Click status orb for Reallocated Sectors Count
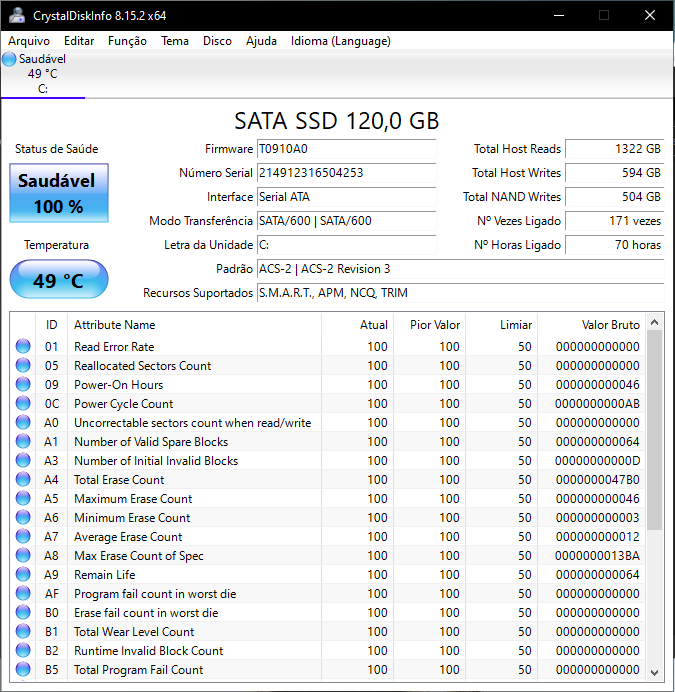Image resolution: width=675 pixels, height=692 pixels. tap(23, 365)
